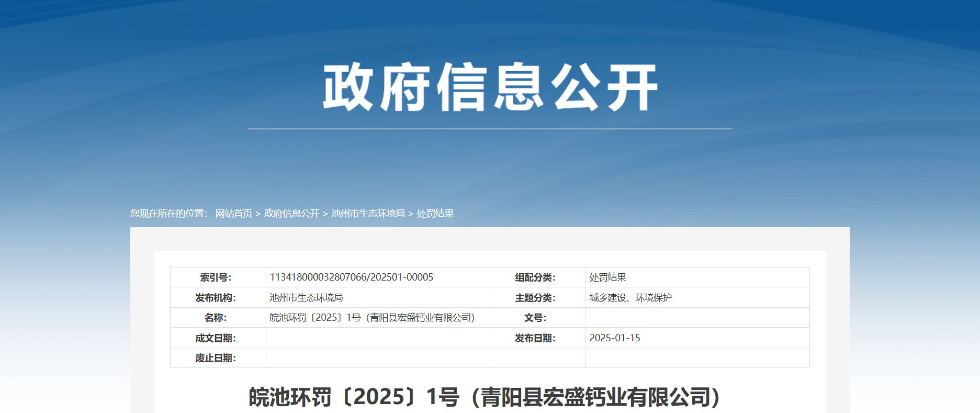
Task: Click the 成文日期 label cell
Action: tap(218, 338)
